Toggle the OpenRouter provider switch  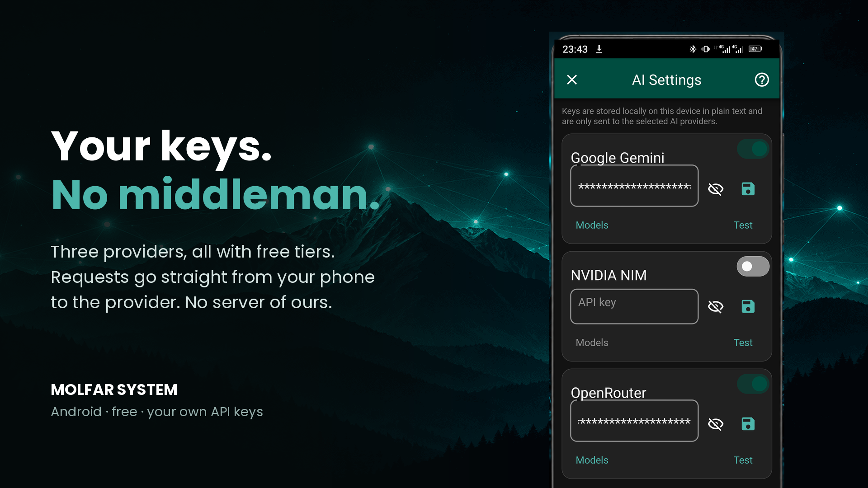(x=753, y=384)
